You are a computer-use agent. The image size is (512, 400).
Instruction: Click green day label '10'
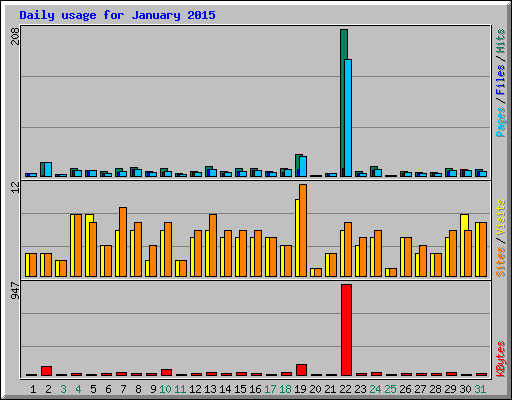[x=165, y=389]
